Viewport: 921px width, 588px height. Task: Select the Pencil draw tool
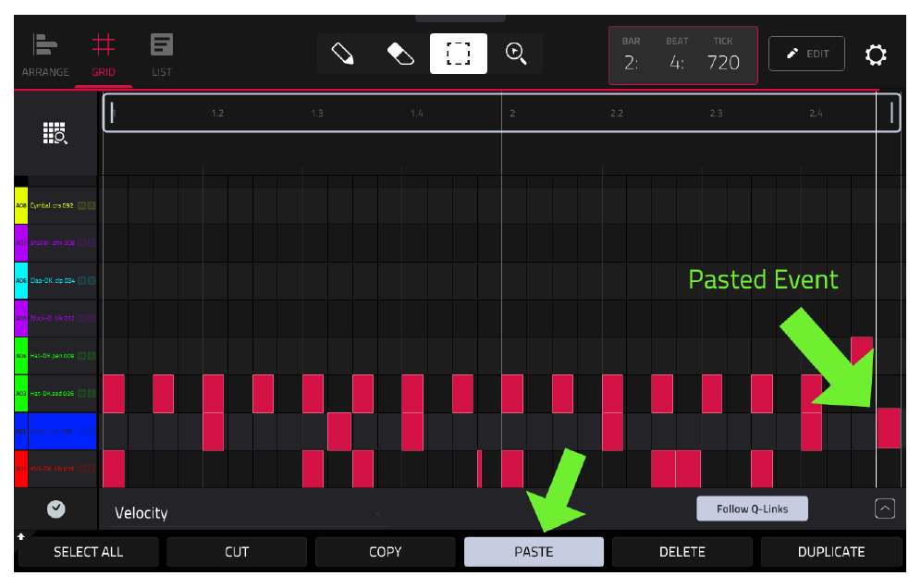coord(342,54)
